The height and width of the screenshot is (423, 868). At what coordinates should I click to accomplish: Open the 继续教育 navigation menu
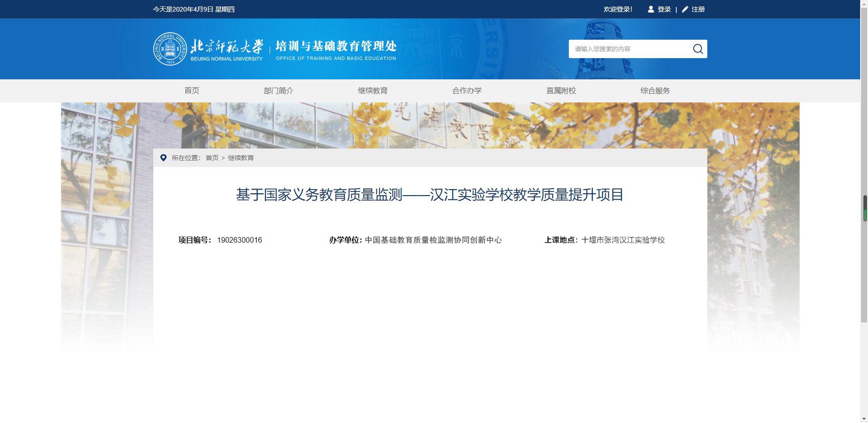click(373, 90)
